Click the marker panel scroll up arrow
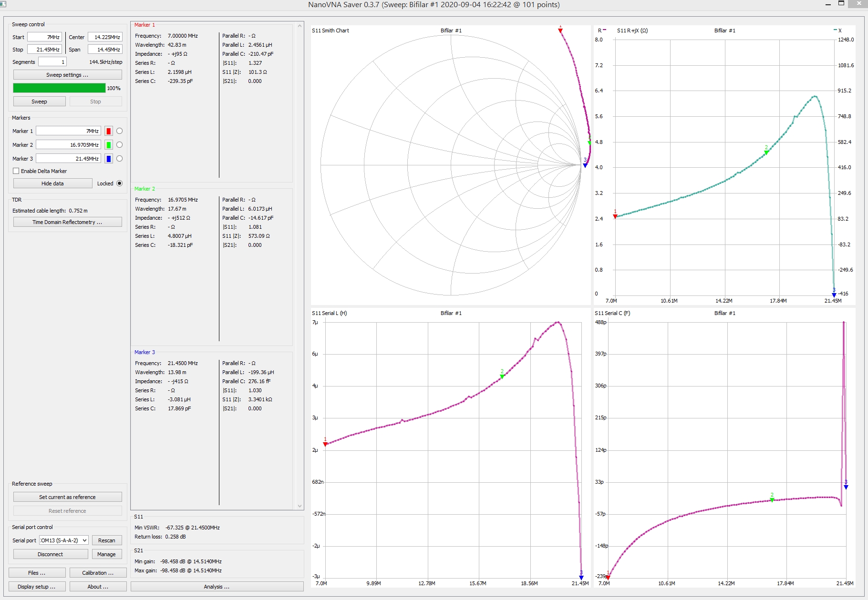 [x=300, y=26]
